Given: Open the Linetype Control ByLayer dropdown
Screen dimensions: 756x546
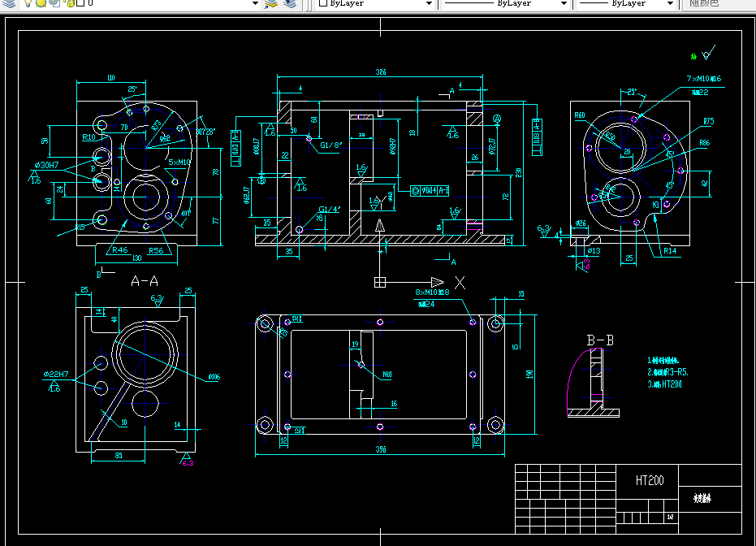Looking at the screenshot, I should pyautogui.click(x=564, y=4).
